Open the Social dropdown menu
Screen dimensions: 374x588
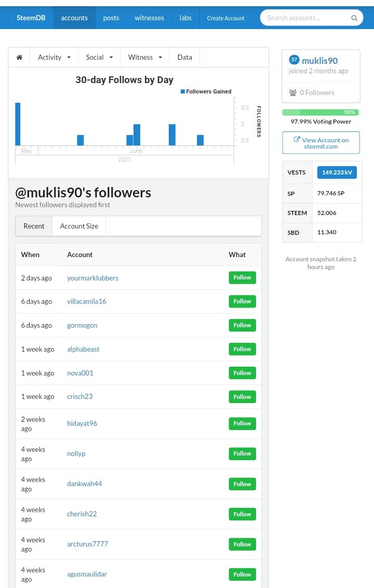click(x=99, y=57)
